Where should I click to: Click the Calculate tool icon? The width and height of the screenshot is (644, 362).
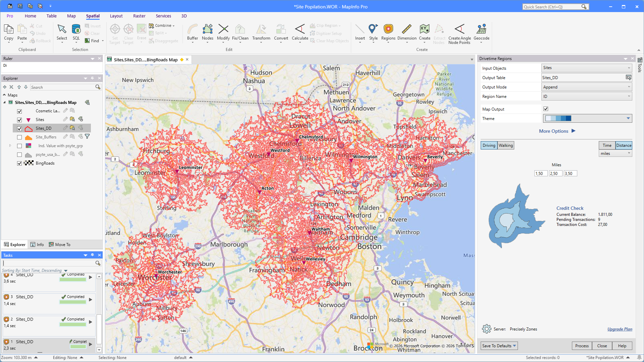click(300, 29)
